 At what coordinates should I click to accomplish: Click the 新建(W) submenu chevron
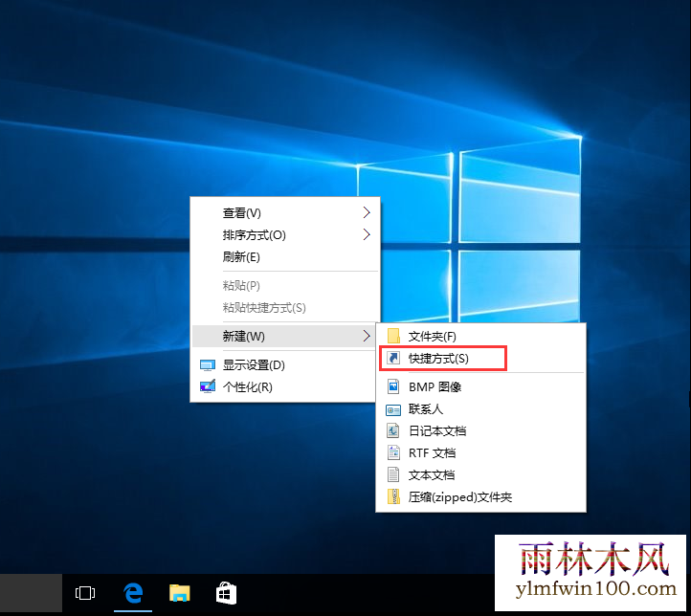(367, 336)
